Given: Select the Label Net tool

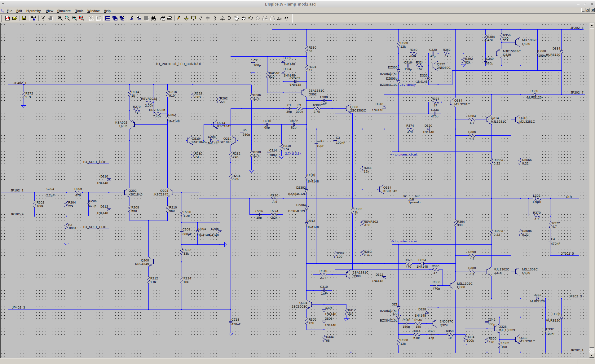Looking at the screenshot, I should (x=194, y=18).
